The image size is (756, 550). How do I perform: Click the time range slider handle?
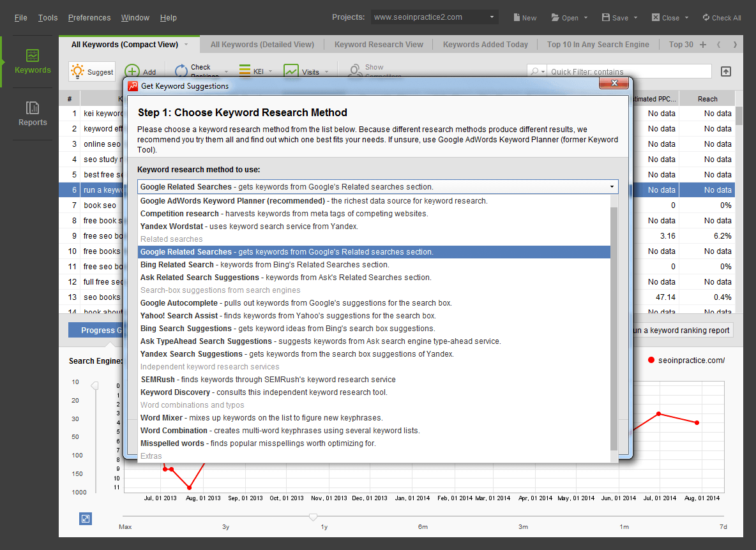pos(313,516)
